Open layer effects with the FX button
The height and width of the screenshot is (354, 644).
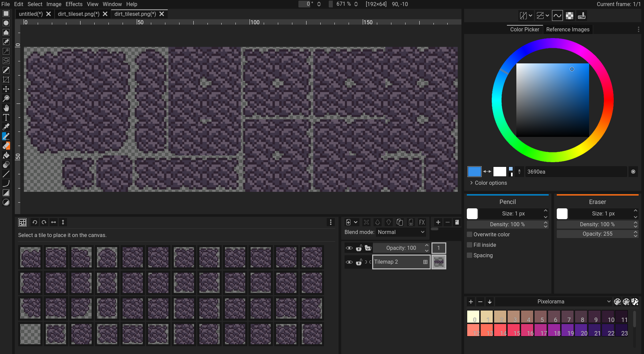point(422,222)
